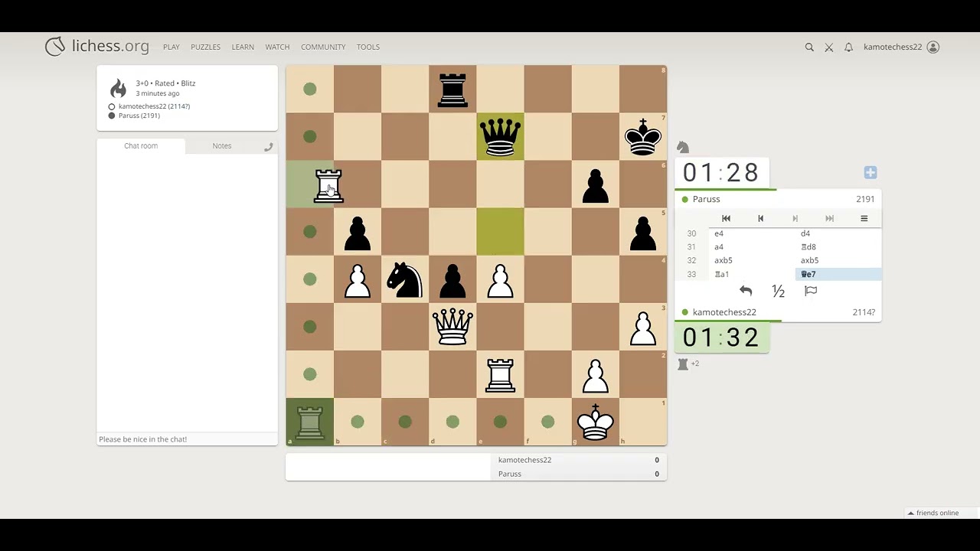Open the WATCH menu
This screenshot has height=551, width=980.
tap(277, 47)
